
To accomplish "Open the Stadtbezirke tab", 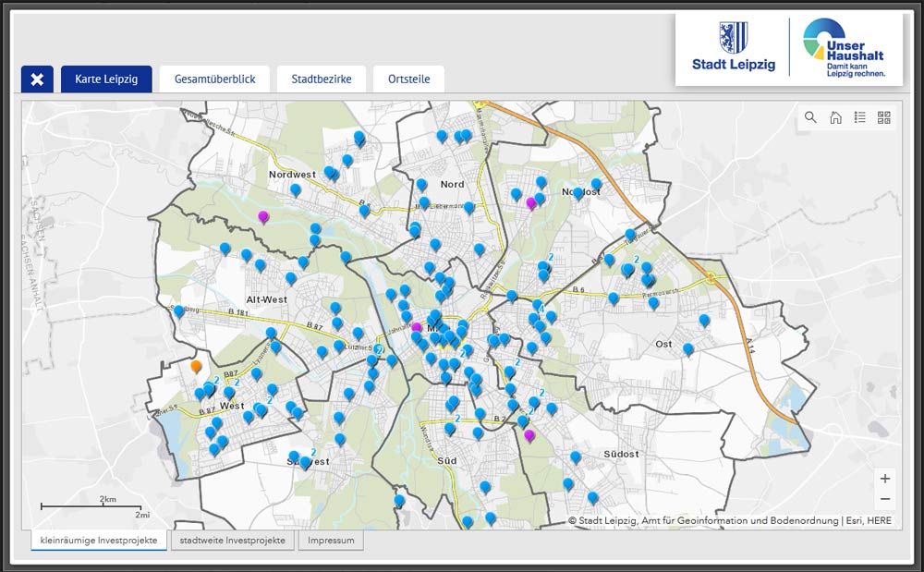I will (321, 79).
